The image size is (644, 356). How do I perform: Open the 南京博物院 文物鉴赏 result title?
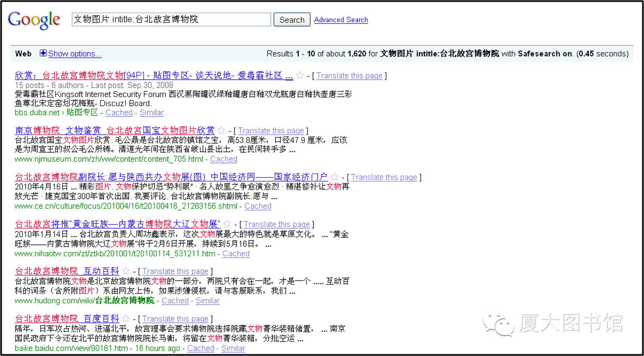tap(115, 131)
